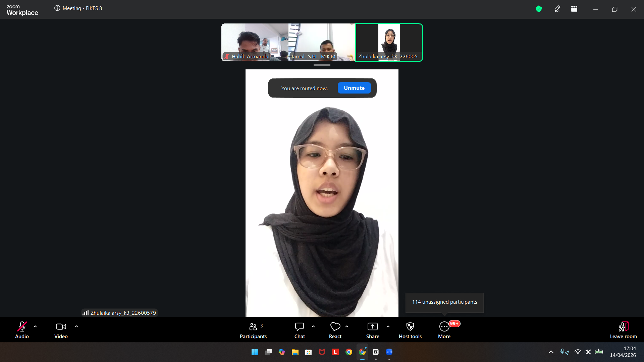Open the More options menu
Image resolution: width=644 pixels, height=362 pixels.
(444, 330)
